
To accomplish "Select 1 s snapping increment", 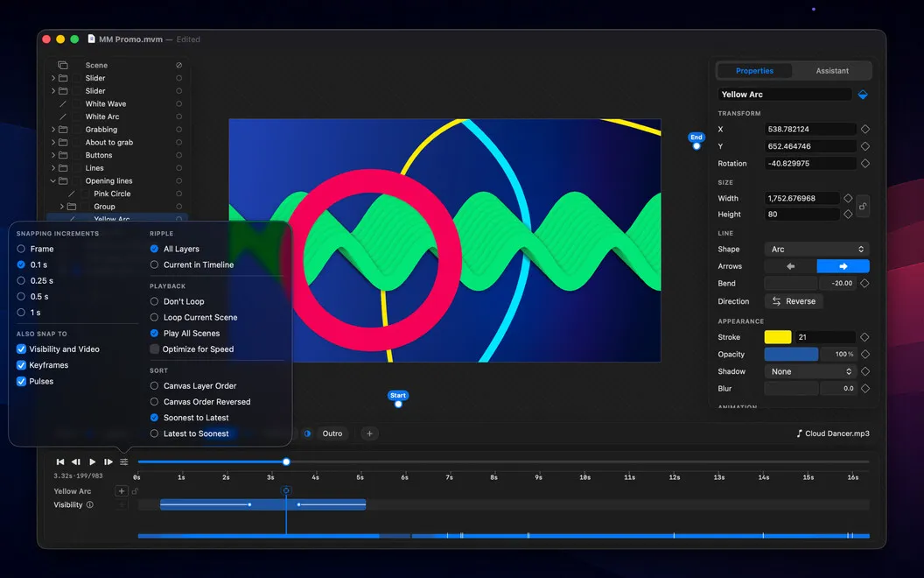I will pyautogui.click(x=21, y=313).
